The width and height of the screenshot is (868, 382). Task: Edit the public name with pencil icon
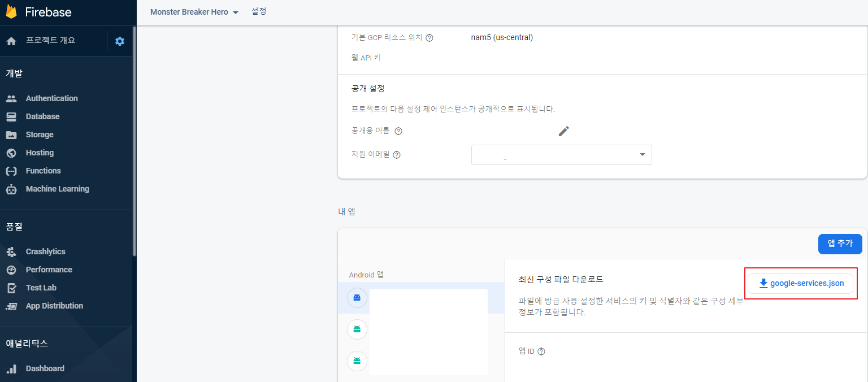(564, 131)
